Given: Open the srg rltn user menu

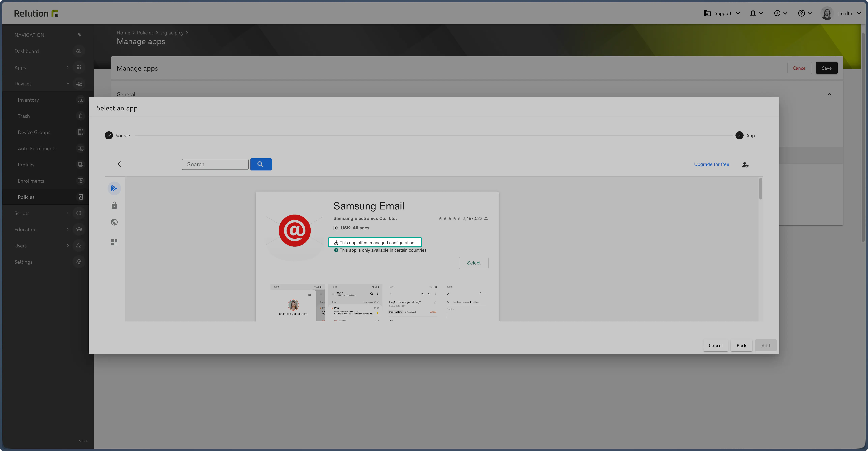Looking at the screenshot, I should pyautogui.click(x=844, y=14).
